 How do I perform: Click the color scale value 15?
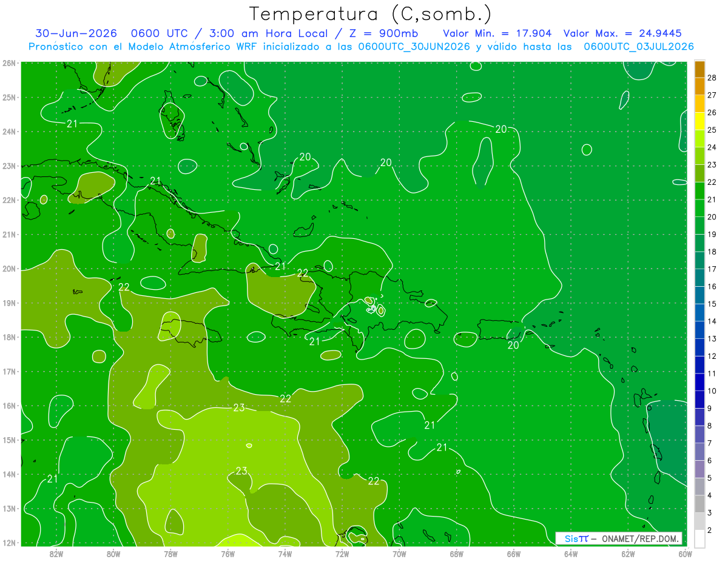(x=712, y=304)
